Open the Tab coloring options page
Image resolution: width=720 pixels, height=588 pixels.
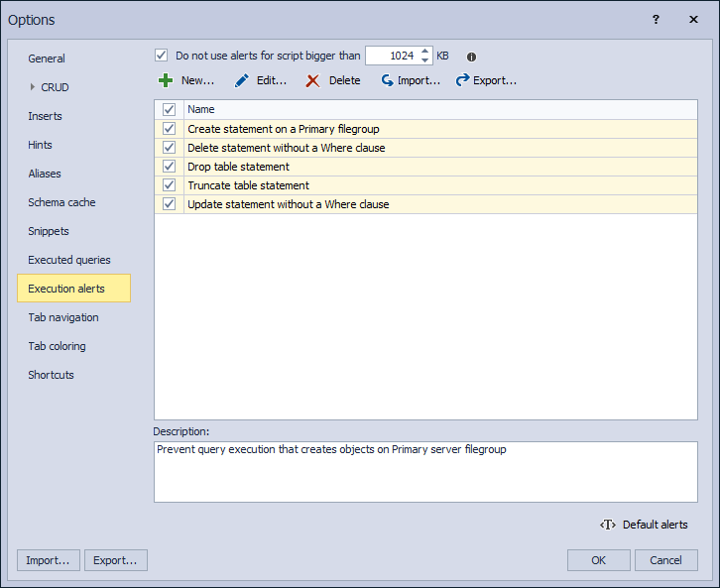point(57,346)
